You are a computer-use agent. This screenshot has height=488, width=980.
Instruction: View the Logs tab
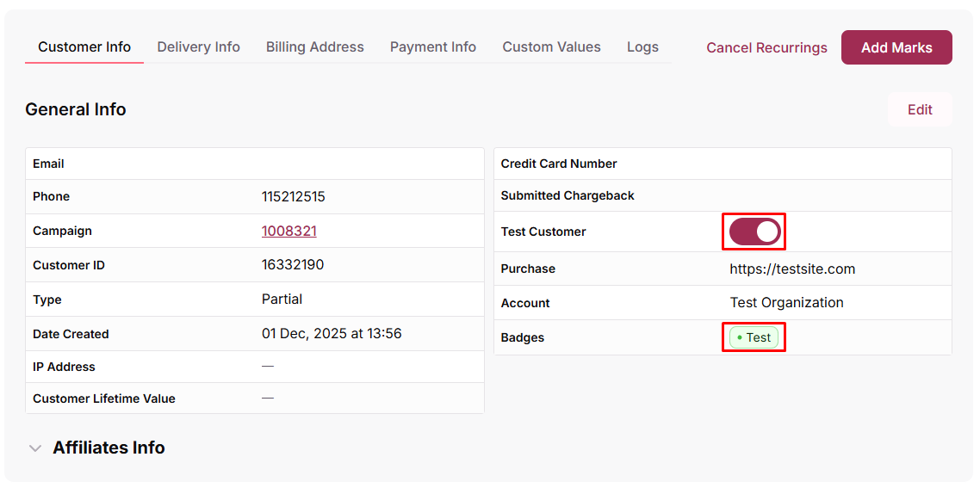(x=642, y=46)
